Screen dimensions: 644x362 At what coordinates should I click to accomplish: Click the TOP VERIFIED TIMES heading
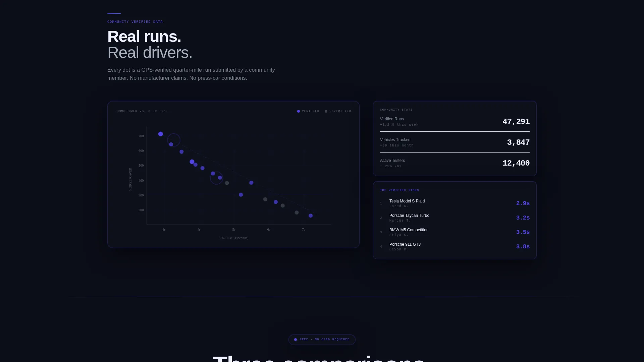click(x=399, y=190)
